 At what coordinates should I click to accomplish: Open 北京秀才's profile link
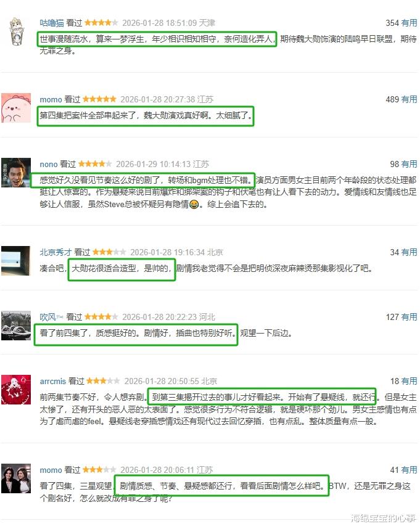tap(56, 252)
